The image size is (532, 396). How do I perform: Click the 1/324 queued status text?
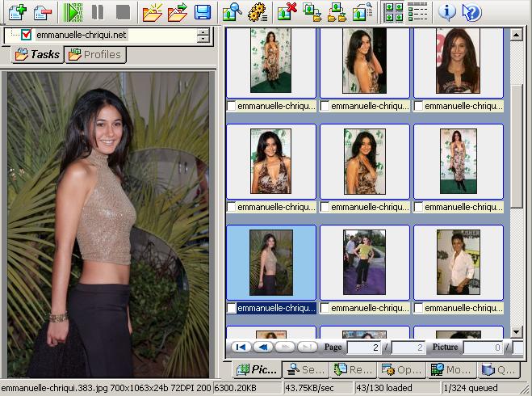[x=471, y=388]
